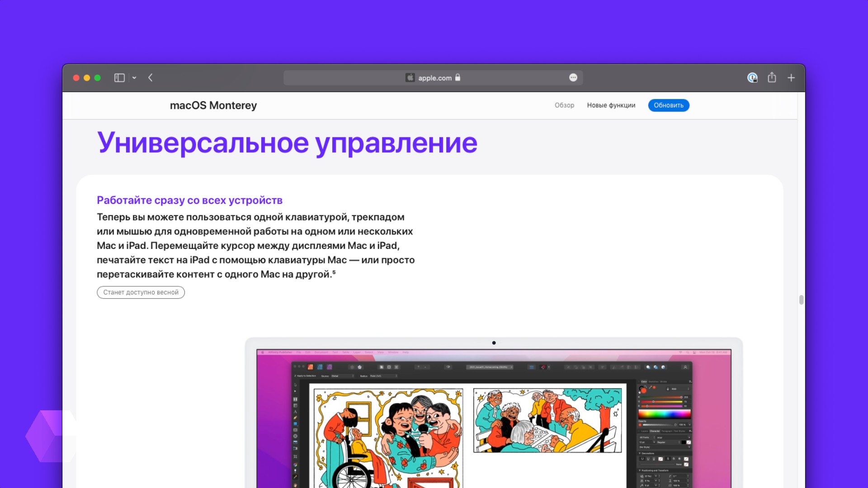Click the green full-screen window button
Image resolution: width=868 pixels, height=488 pixels.
97,78
